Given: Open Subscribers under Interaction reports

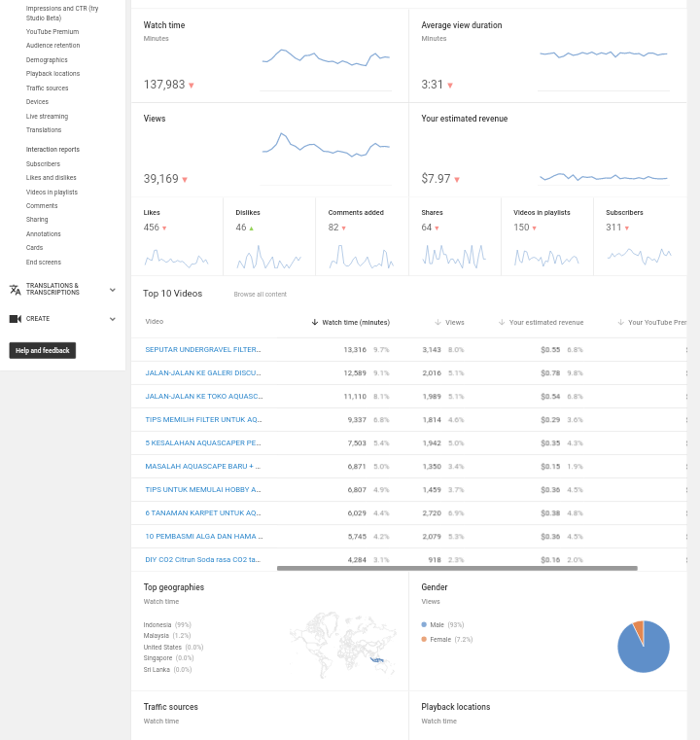Looking at the screenshot, I should coord(43,163).
